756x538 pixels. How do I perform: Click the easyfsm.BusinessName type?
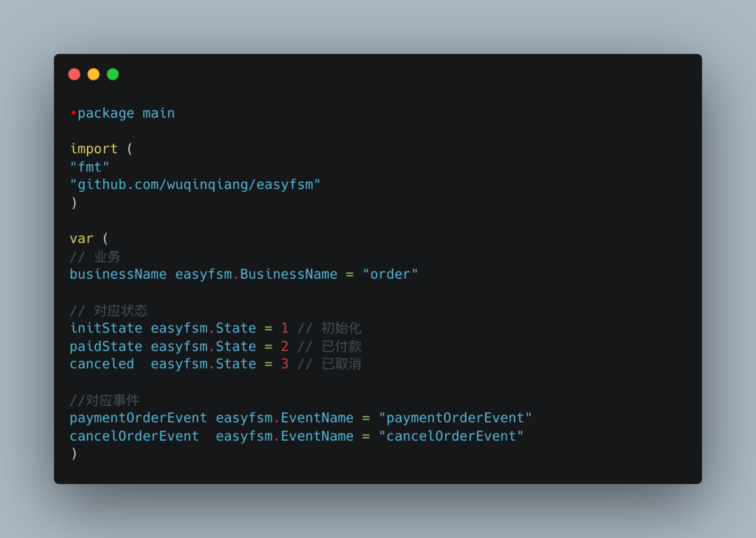(x=256, y=274)
